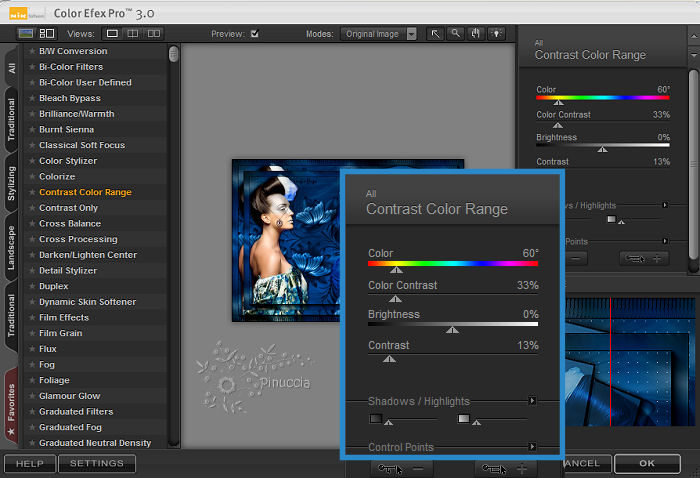700x478 pixels.
Task: Click the filter list with thumbnails icon
Action: pyautogui.click(x=46, y=33)
